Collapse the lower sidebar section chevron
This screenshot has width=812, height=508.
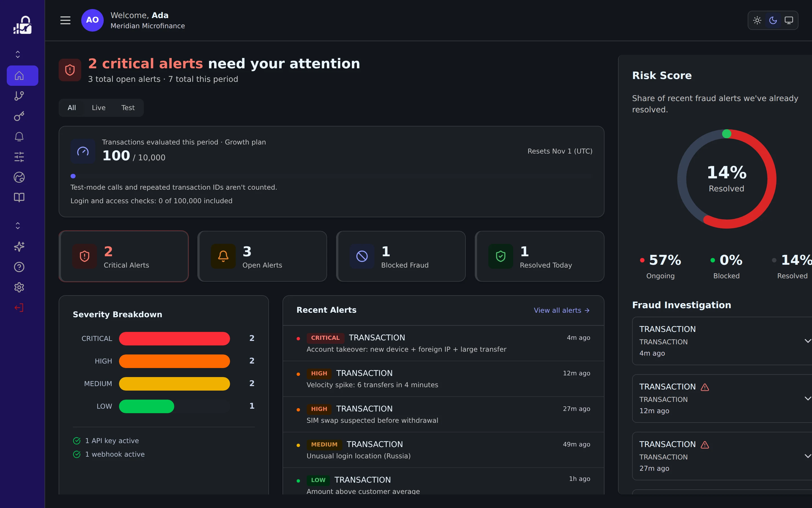(18, 226)
